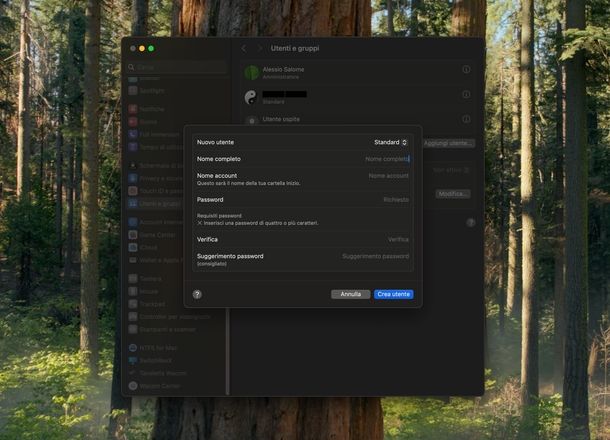This screenshot has height=440, width=610.
Task: Select Schermata di blocco in the sidebar
Action: pyautogui.click(x=156, y=165)
